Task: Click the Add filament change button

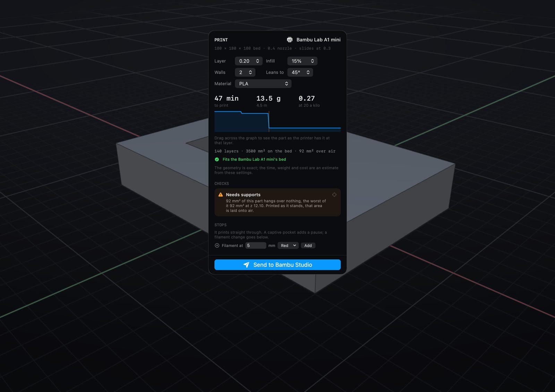Action: 308,246
